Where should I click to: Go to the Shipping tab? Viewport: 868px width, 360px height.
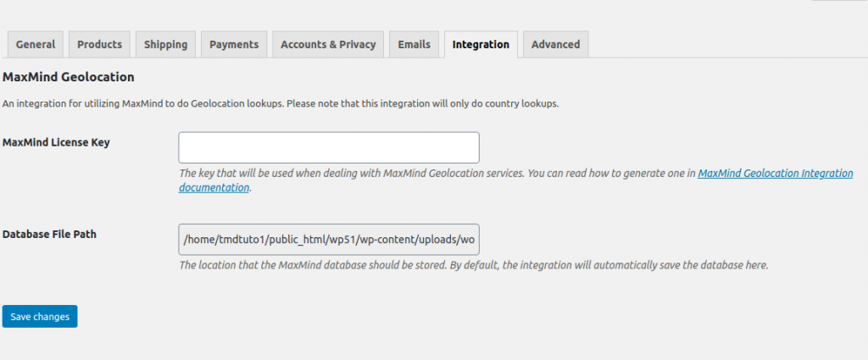click(165, 45)
